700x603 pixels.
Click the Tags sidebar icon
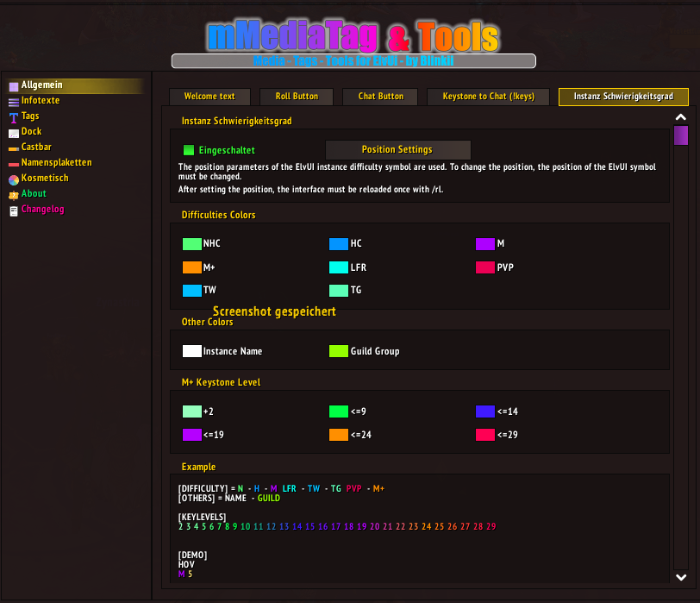tap(14, 117)
